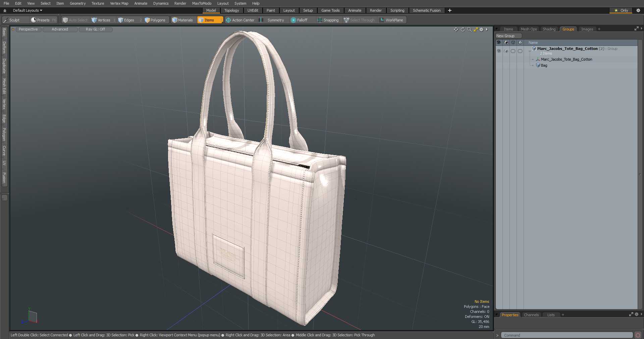Open the MaxToModo menu
644x339 pixels.
coord(202,3)
